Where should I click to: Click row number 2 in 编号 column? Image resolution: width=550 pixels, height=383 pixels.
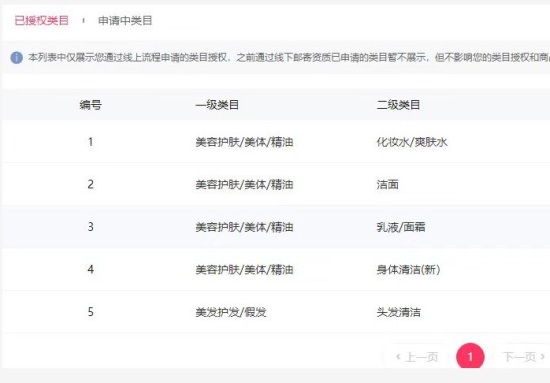click(90, 184)
